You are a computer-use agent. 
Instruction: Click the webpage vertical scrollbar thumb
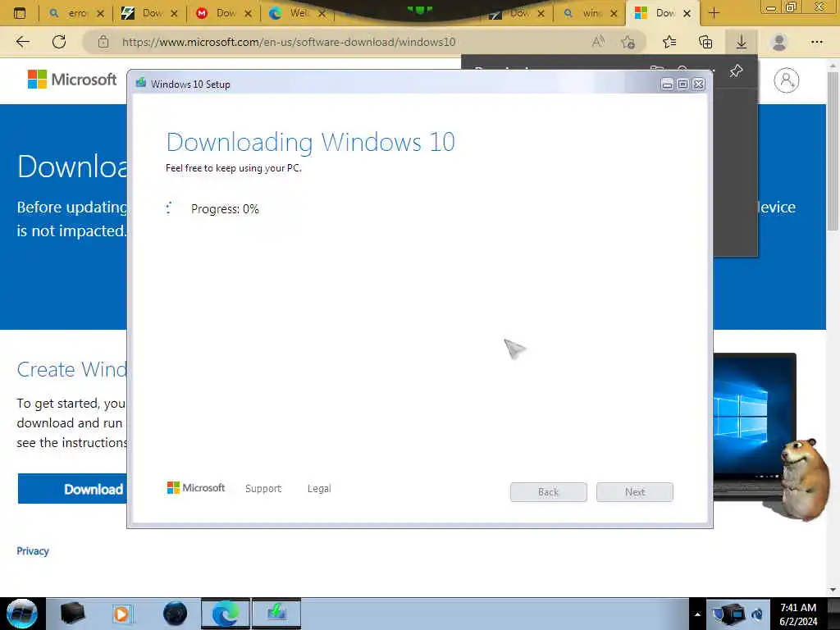(833, 150)
